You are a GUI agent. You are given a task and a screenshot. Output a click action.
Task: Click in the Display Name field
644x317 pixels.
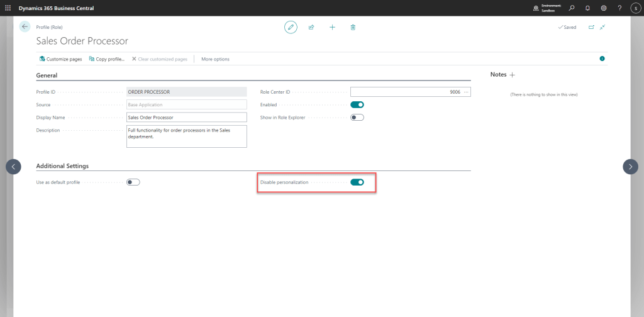[186, 117]
